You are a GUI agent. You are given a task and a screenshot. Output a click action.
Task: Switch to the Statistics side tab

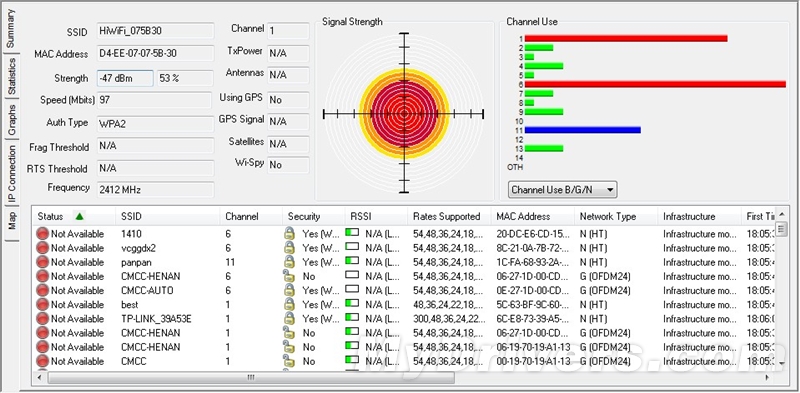[x=11, y=76]
